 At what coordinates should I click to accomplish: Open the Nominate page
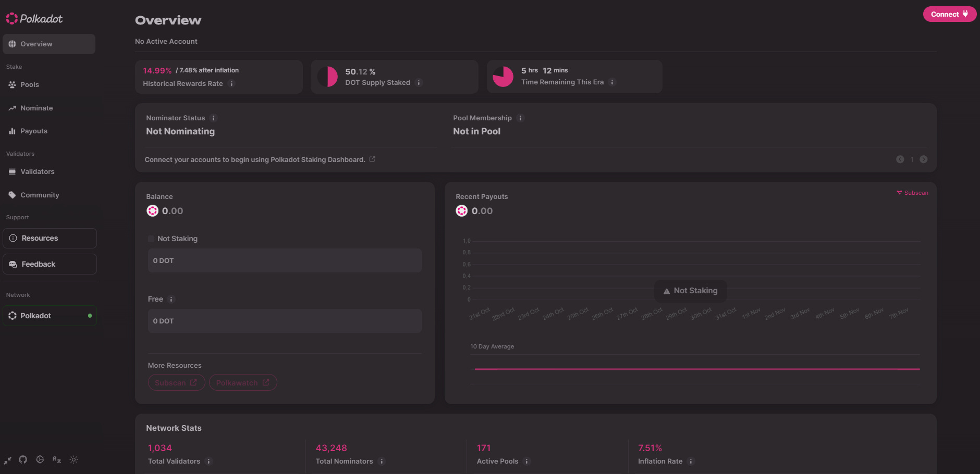coord(49,108)
